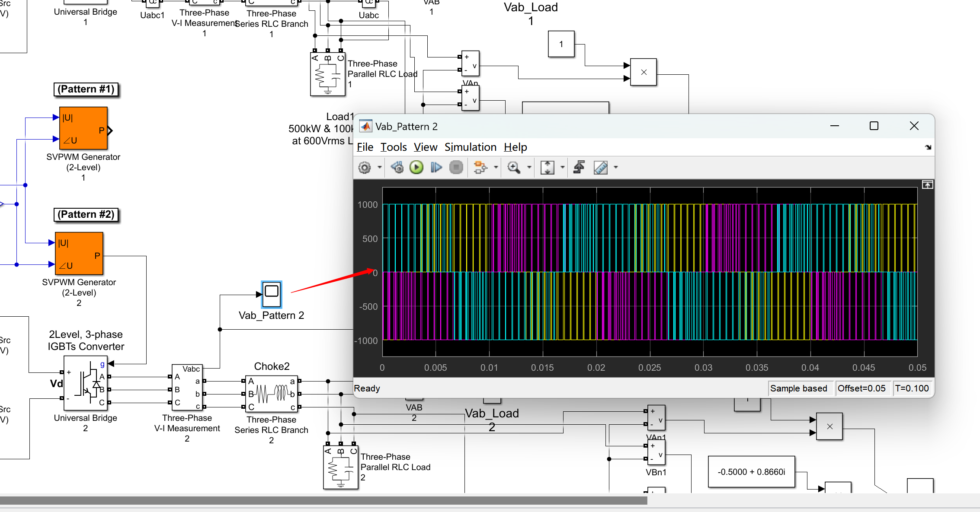Viewport: 980px width, 512px height.
Task: Expand dropdown arrow next to gear icon
Action: (x=379, y=168)
